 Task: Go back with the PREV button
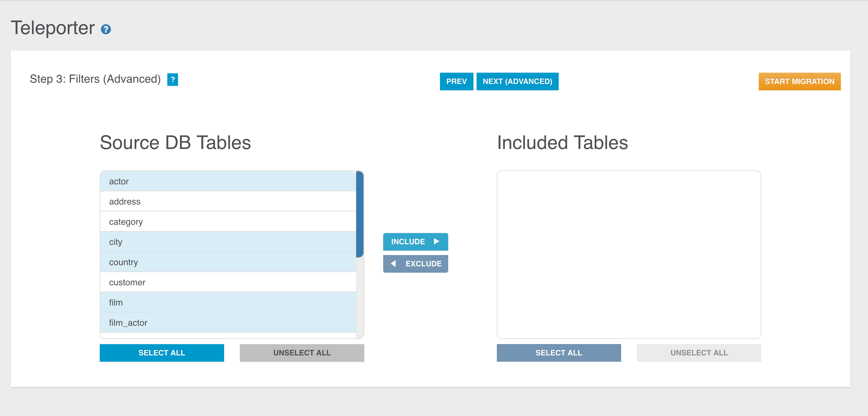click(x=456, y=81)
